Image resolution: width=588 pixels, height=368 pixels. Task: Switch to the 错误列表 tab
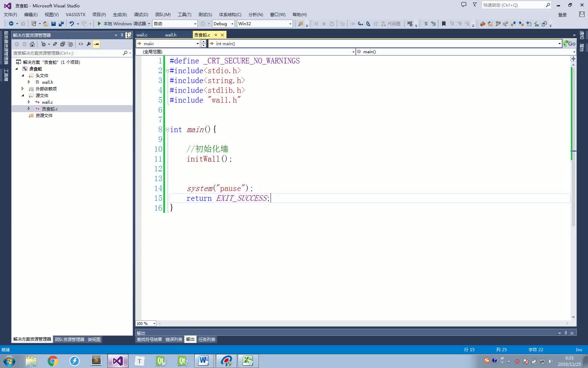pos(174,339)
